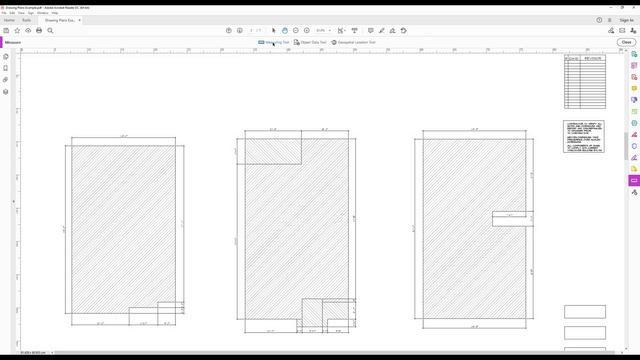640x360 pixels.
Task: Open the File menu
Action: tap(4, 13)
